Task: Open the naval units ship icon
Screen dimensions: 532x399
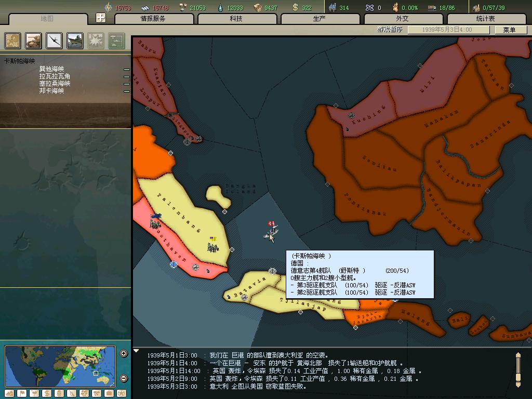Action: 75,41
